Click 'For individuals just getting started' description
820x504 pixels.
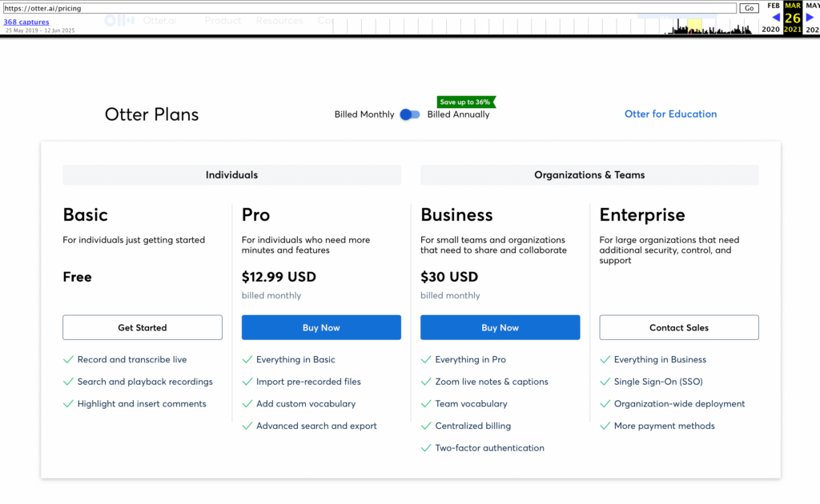click(134, 240)
